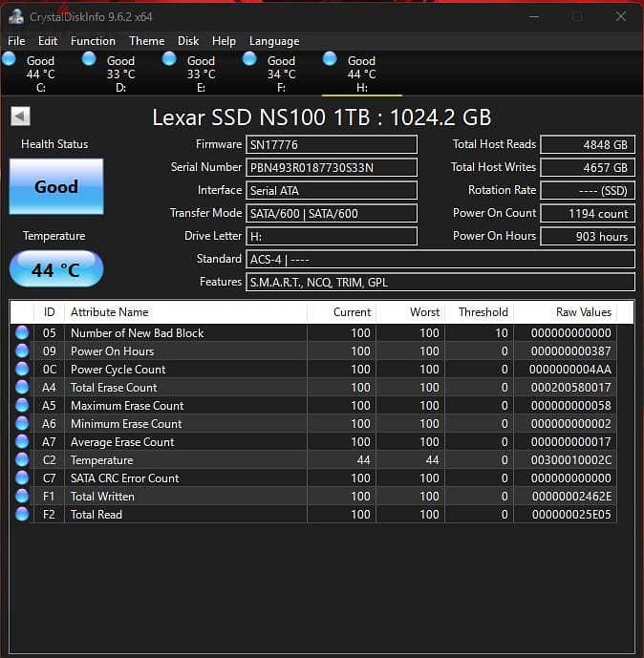Click status orb for Power Cycle Count row

(x=22, y=370)
